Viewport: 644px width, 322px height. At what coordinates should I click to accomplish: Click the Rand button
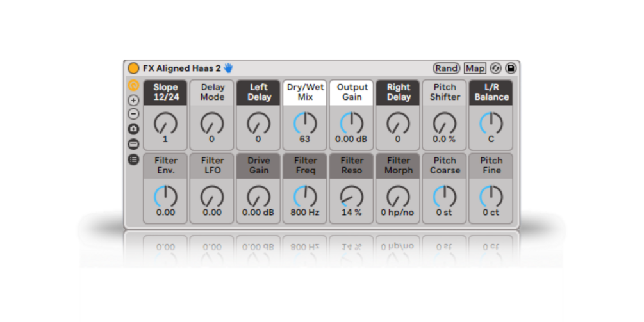pos(447,68)
